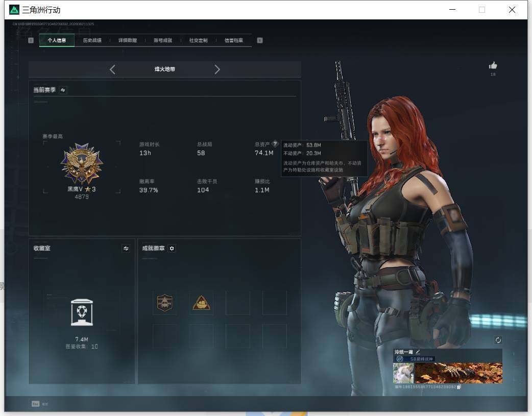Click the 烽火地带 mode title
This screenshot has height=416, width=532.
(x=165, y=69)
